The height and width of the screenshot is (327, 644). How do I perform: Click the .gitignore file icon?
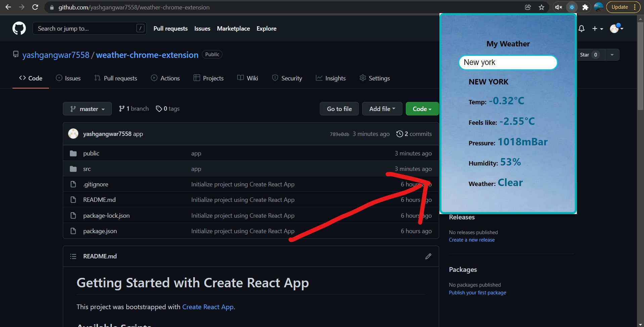pyautogui.click(x=73, y=184)
